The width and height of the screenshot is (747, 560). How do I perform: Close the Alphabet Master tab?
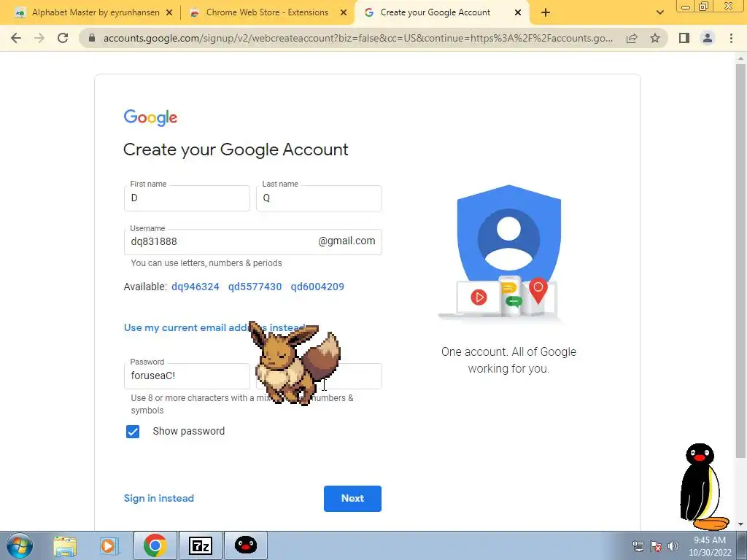click(x=169, y=13)
